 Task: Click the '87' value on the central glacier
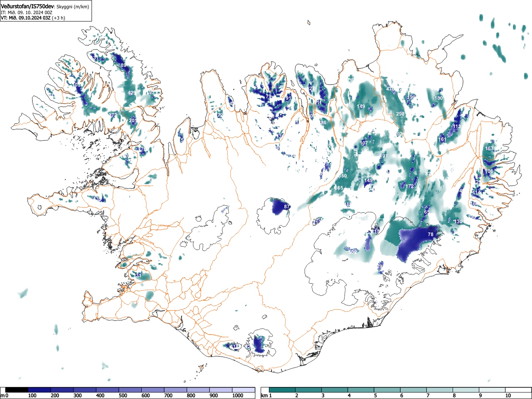click(287, 207)
